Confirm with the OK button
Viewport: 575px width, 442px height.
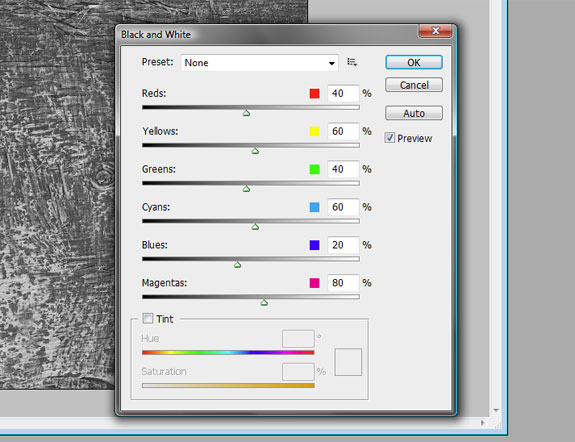(x=414, y=62)
